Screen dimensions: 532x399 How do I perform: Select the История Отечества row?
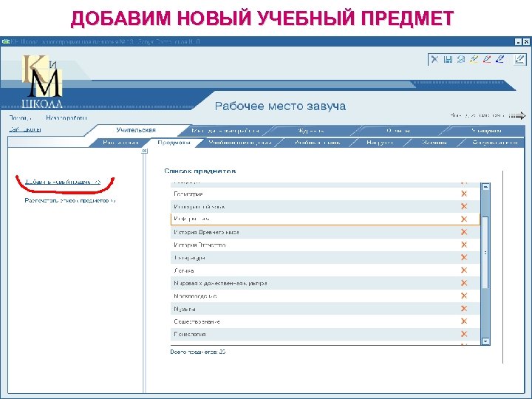325,245
